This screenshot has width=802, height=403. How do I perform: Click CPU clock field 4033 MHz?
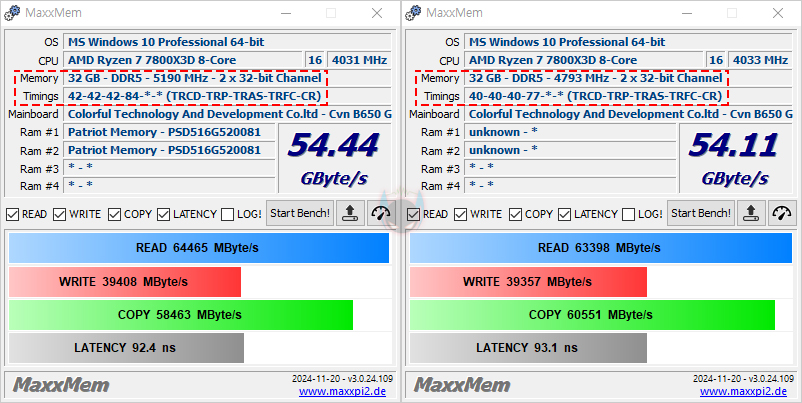coord(760,60)
